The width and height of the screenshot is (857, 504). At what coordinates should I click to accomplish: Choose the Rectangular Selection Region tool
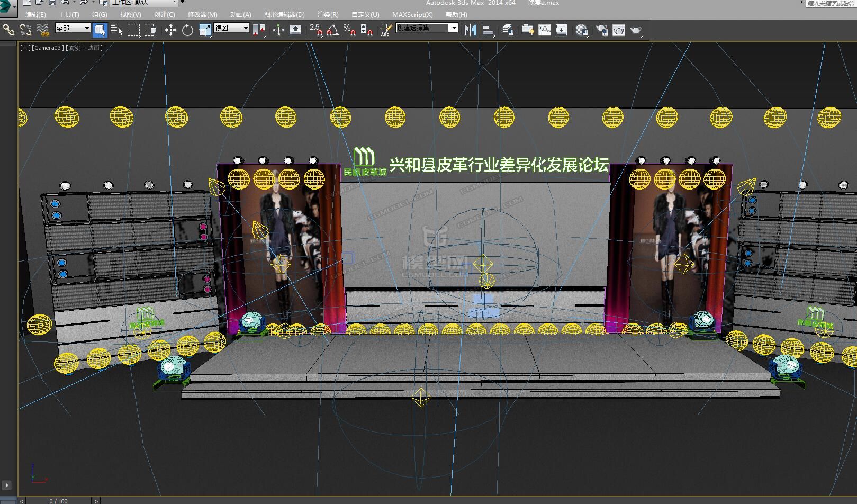coord(133,30)
